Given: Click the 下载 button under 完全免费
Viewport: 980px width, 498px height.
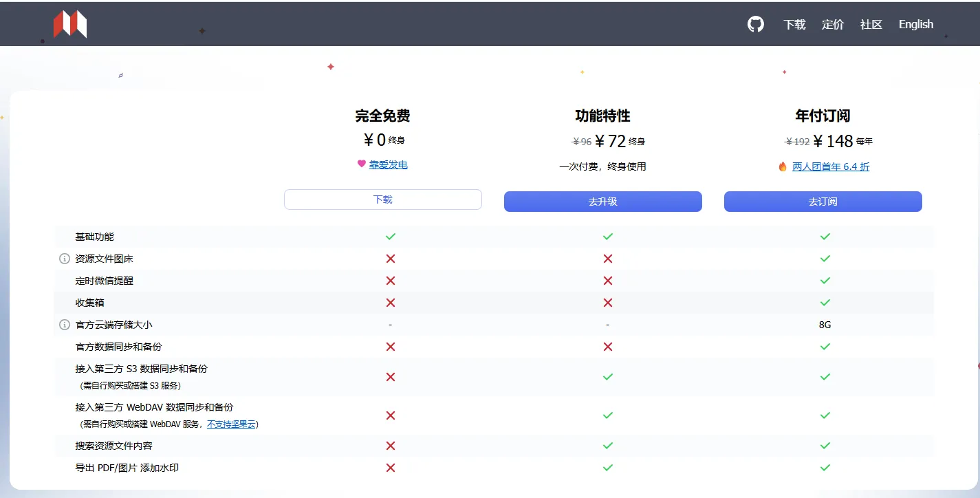Looking at the screenshot, I should click(x=383, y=199).
